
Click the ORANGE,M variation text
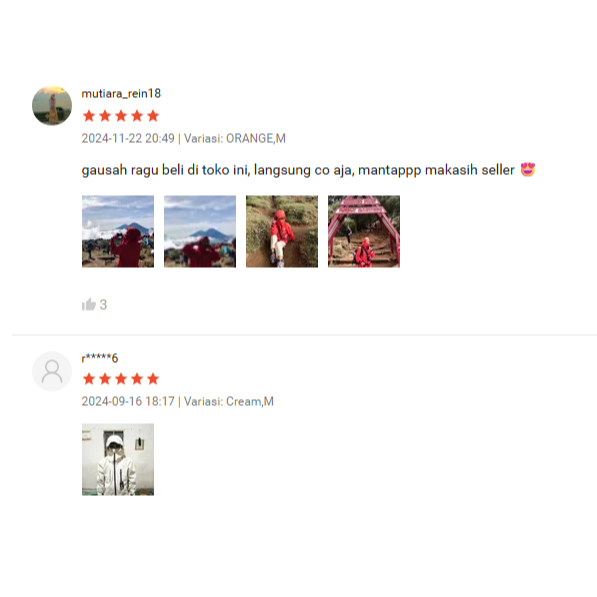[x=256, y=138]
